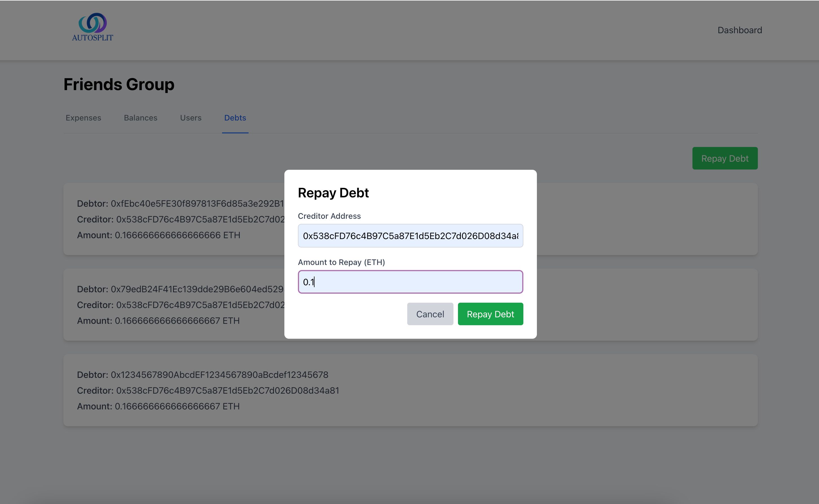
Task: Select debtor address 0x1234567890AbcdEF1234567890aBcdef12345678
Action: 219,375
